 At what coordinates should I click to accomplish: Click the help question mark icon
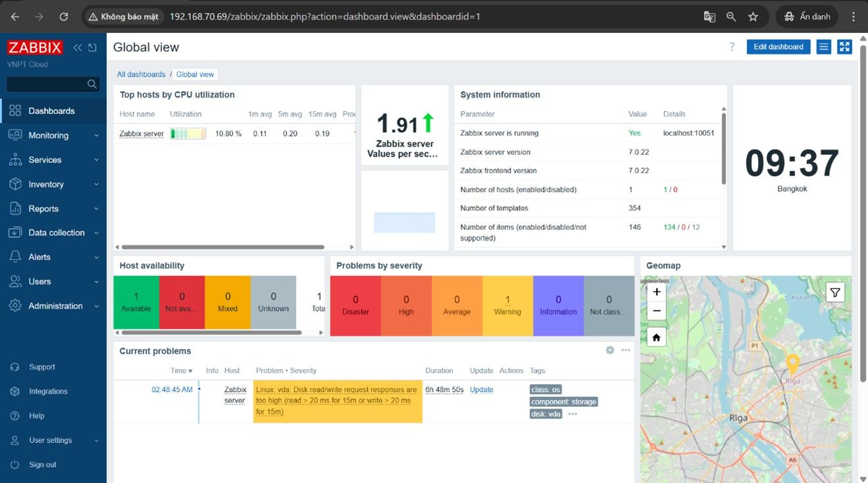click(732, 47)
